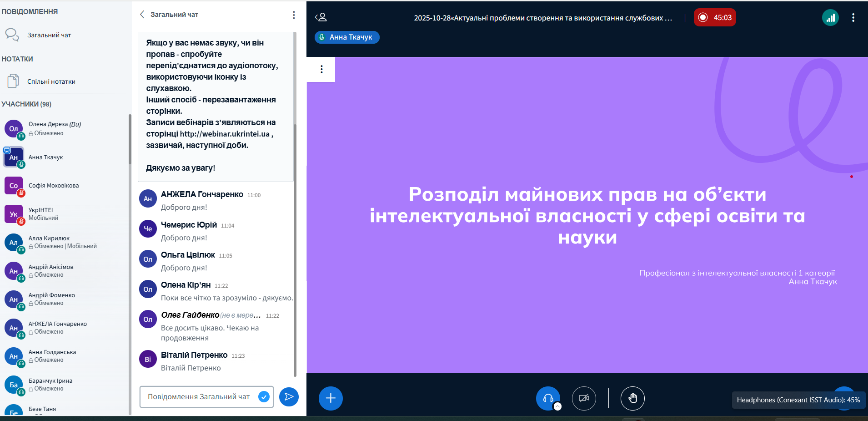Click the chat messages vertical scrollbar
This screenshot has width=868, height=421.
point(295,228)
